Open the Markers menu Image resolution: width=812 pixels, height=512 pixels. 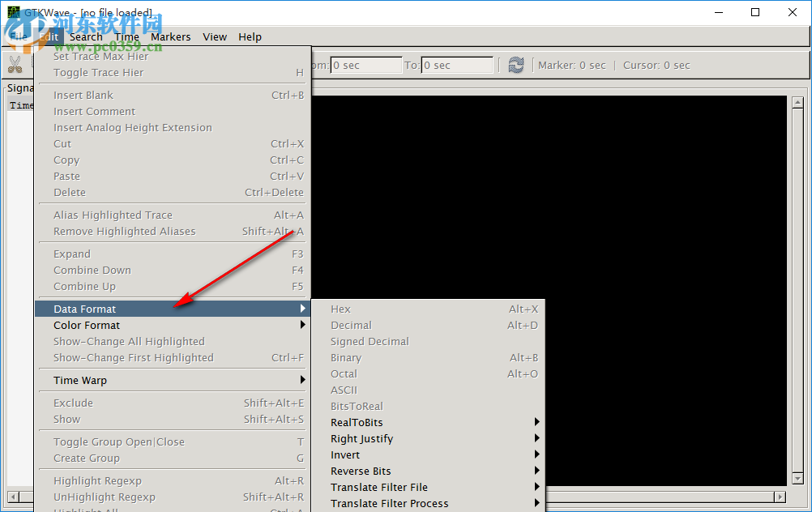click(x=171, y=36)
